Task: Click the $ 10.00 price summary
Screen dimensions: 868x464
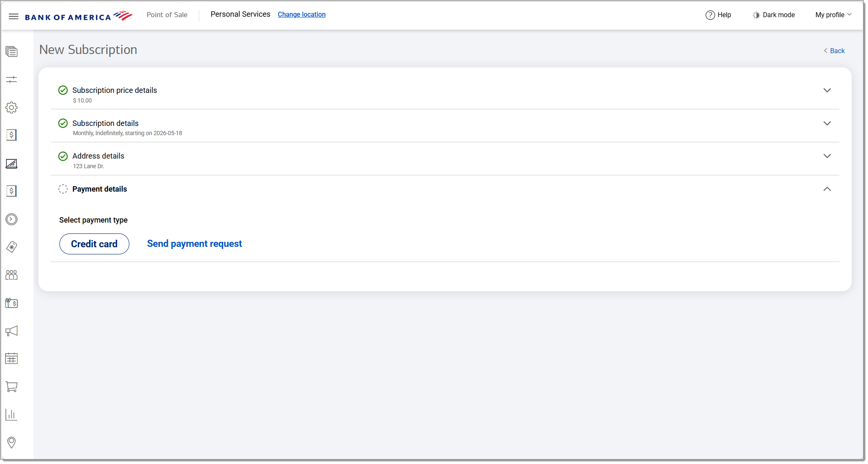Action: (82, 100)
